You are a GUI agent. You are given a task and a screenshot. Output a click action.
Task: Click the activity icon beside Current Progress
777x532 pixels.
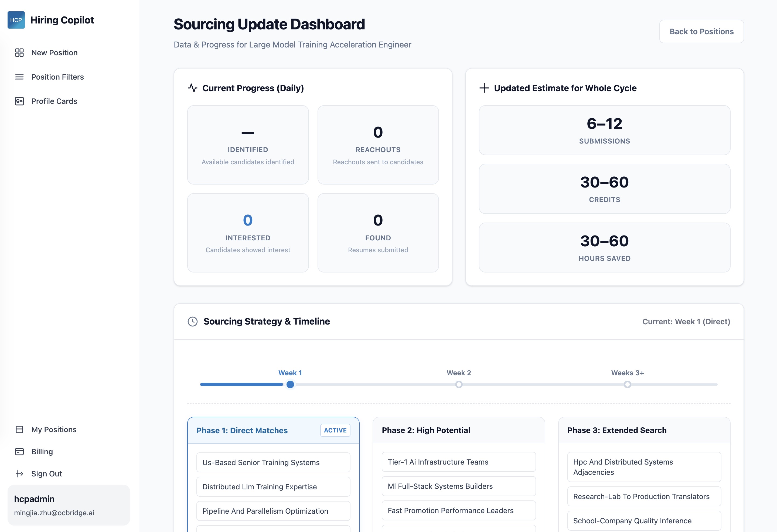193,88
